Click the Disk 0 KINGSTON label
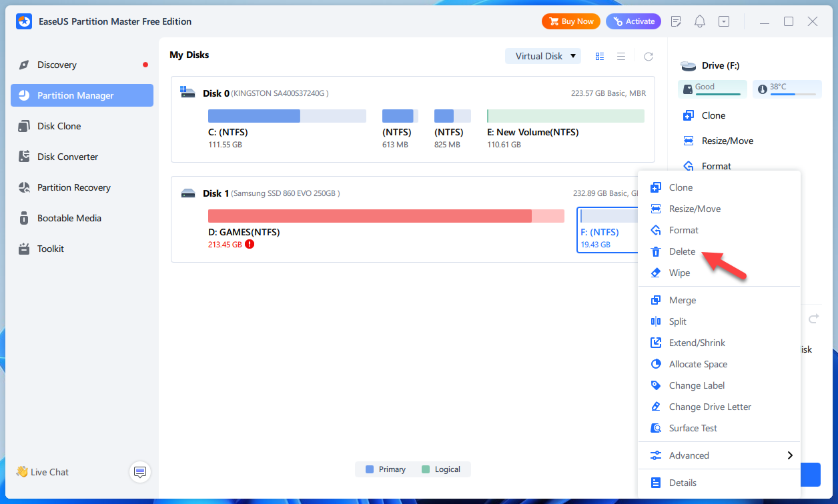The height and width of the screenshot is (504, 838). tap(266, 93)
